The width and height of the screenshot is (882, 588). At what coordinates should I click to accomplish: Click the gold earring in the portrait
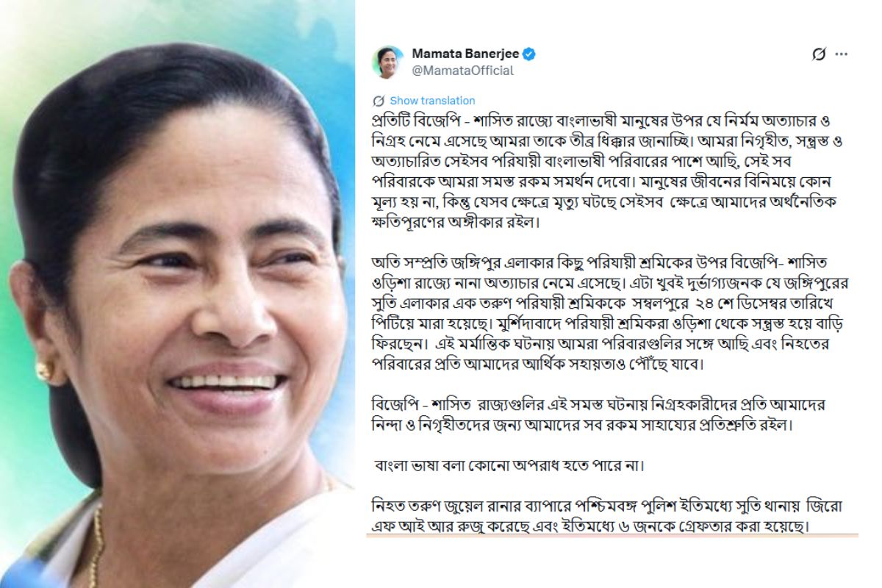(45, 370)
